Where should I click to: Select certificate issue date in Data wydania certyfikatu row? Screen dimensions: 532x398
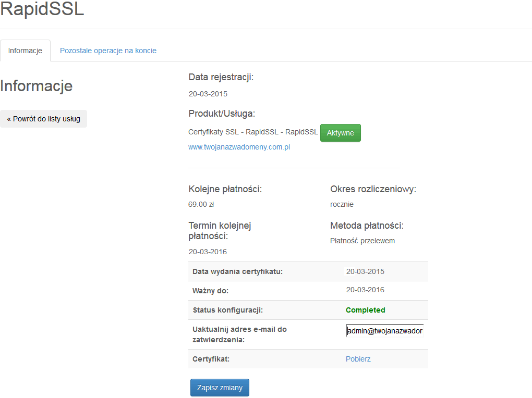coord(365,271)
